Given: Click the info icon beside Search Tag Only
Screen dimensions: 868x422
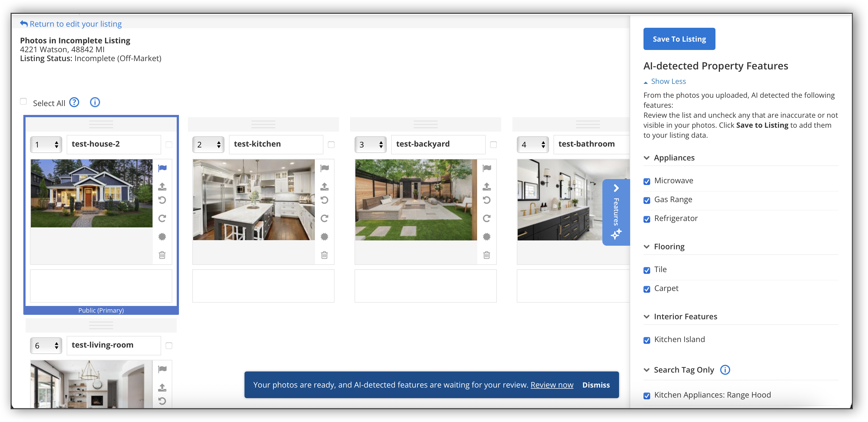Looking at the screenshot, I should (725, 370).
